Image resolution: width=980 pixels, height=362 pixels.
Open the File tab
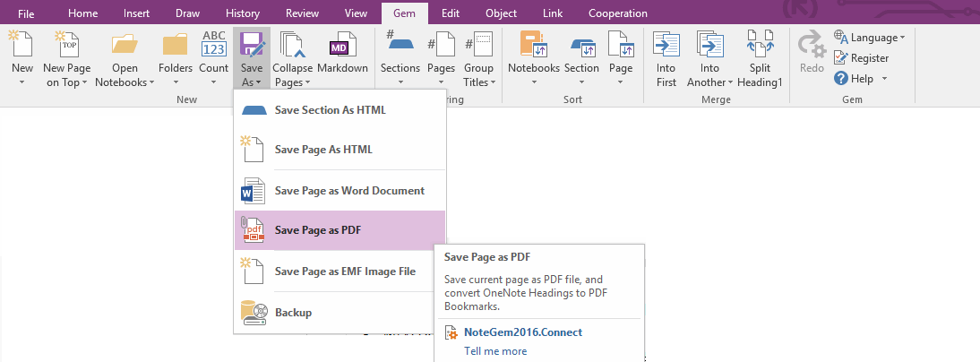pyautogui.click(x=26, y=13)
